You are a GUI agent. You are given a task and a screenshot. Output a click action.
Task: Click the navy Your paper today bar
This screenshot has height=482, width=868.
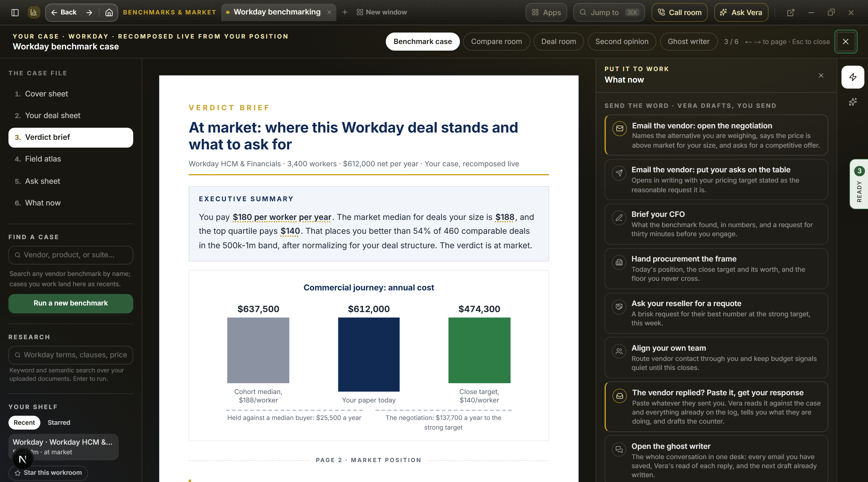pos(369,354)
